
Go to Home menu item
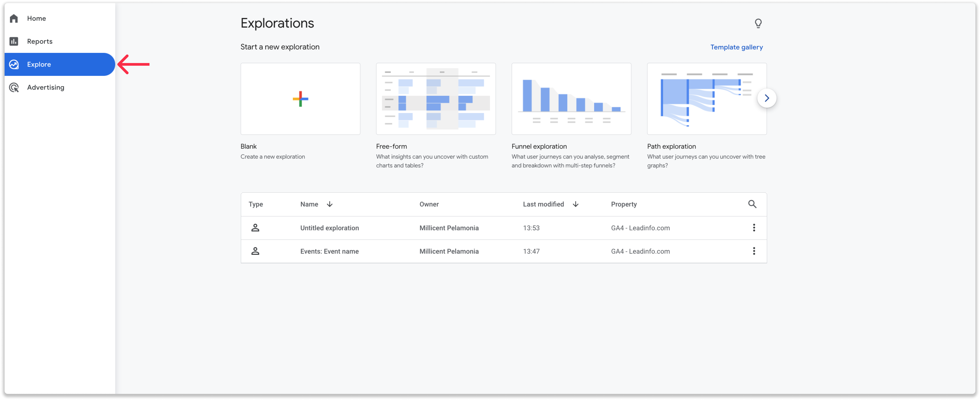point(60,18)
